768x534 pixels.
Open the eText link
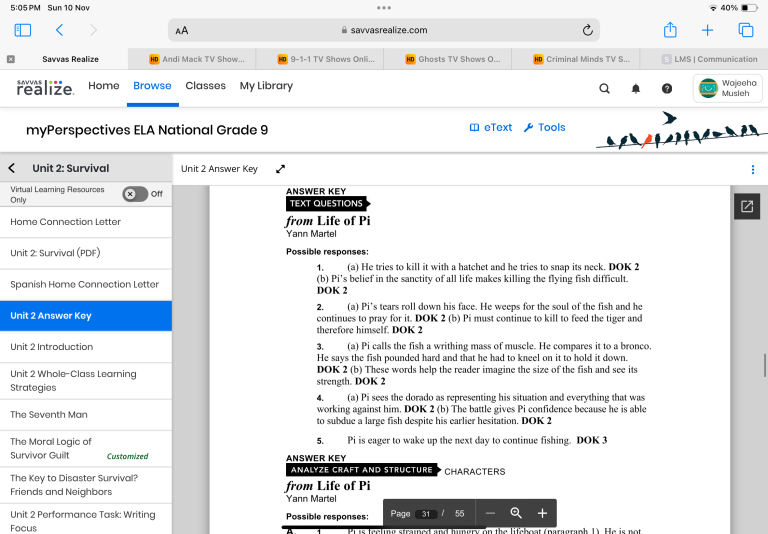490,128
